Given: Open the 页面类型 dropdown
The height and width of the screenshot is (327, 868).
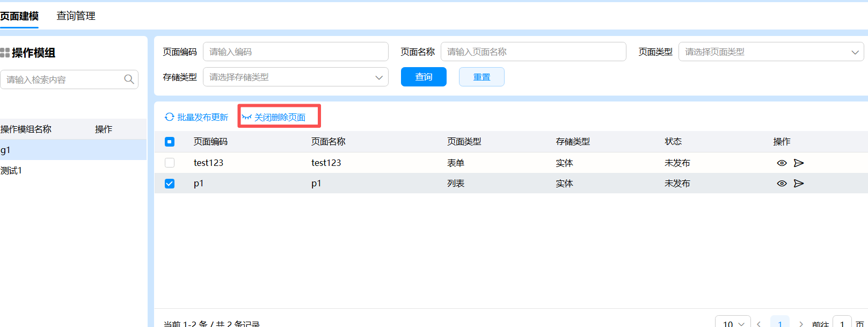Looking at the screenshot, I should pyautogui.click(x=771, y=52).
